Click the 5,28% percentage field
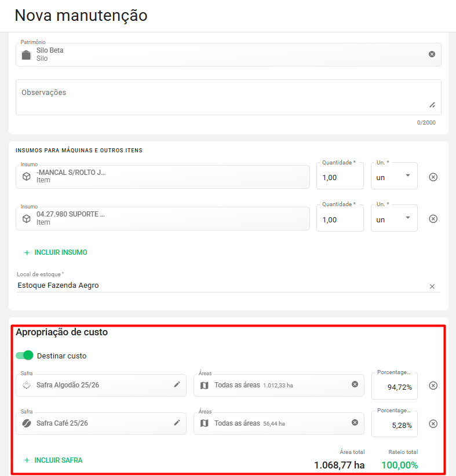 coord(395,425)
